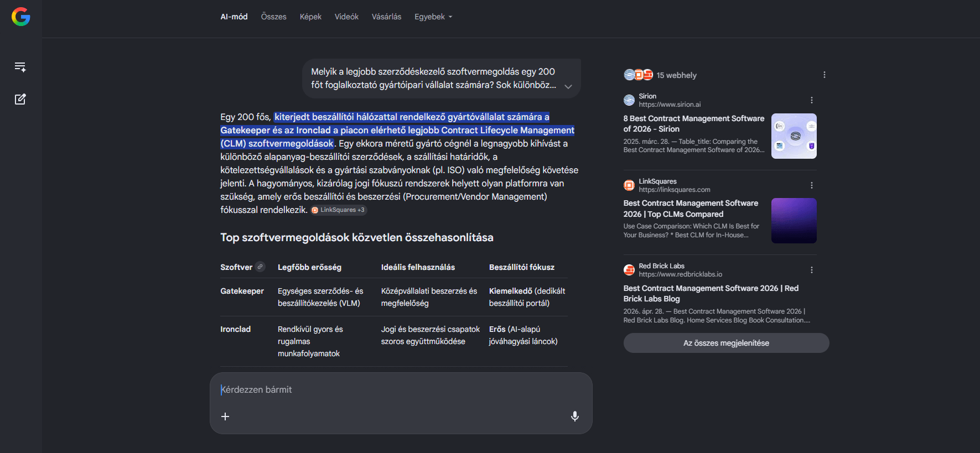Screen dimensions: 980x453
Task: Open the Sirion result options menu
Action: coord(812,100)
